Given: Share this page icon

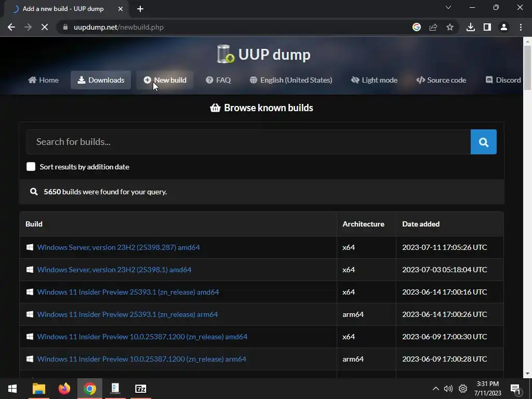Looking at the screenshot, I should tap(433, 27).
